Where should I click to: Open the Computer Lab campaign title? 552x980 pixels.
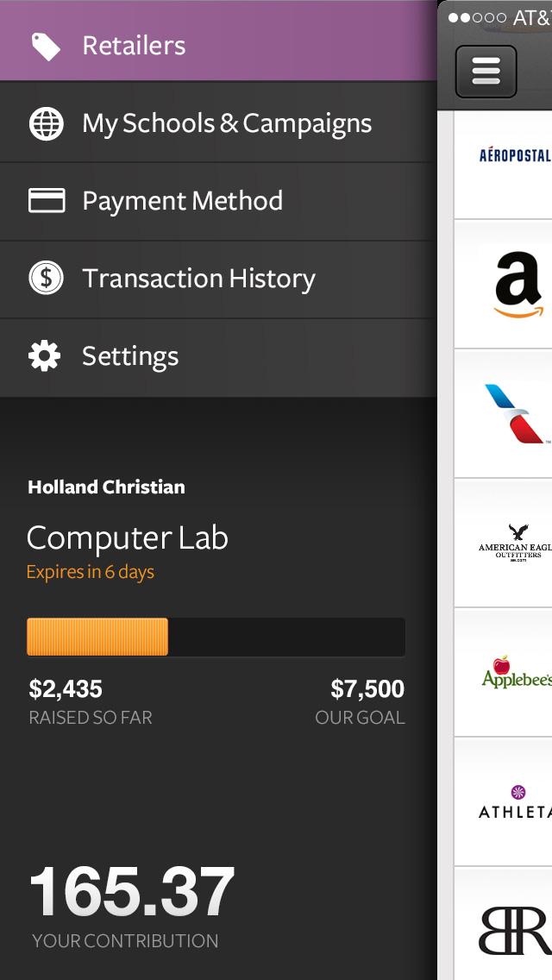tap(128, 538)
